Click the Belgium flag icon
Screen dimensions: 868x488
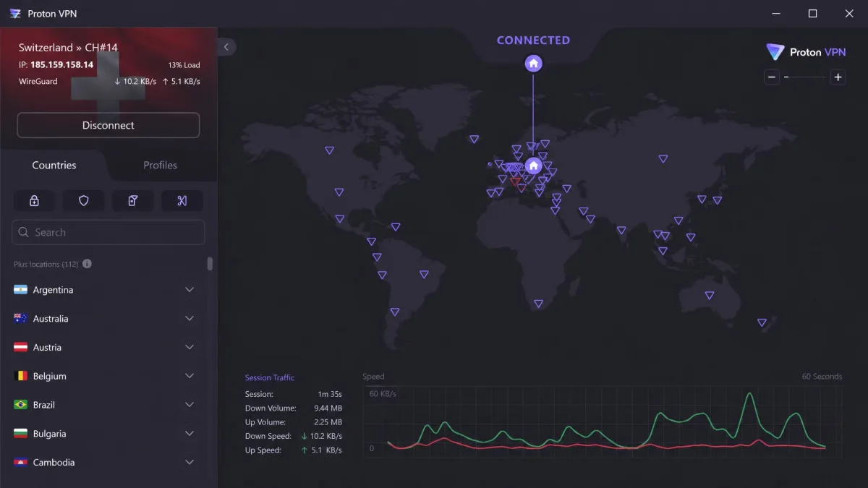[21, 376]
